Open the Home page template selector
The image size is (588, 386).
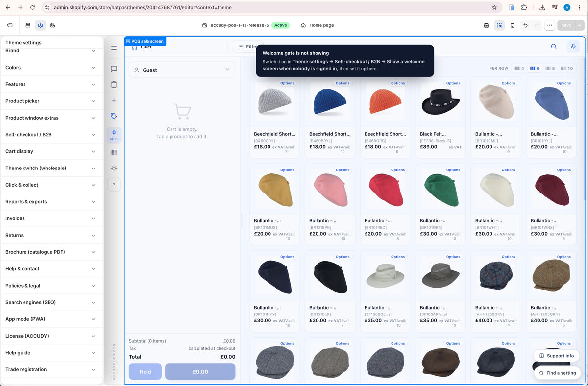coord(317,25)
